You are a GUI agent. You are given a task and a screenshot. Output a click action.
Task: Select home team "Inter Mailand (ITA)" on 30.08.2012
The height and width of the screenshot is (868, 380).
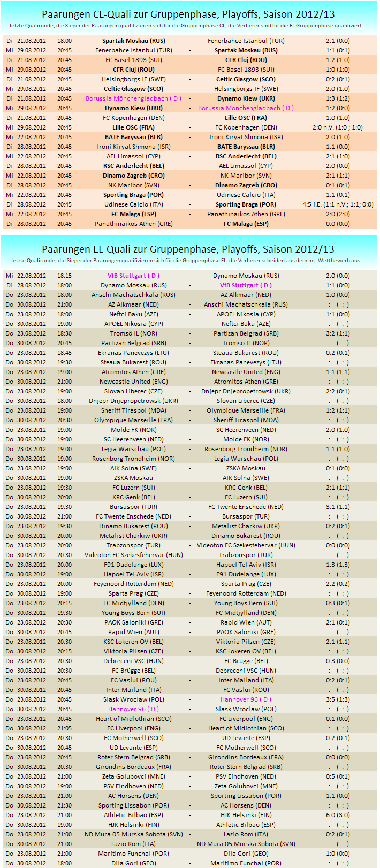coord(134,690)
